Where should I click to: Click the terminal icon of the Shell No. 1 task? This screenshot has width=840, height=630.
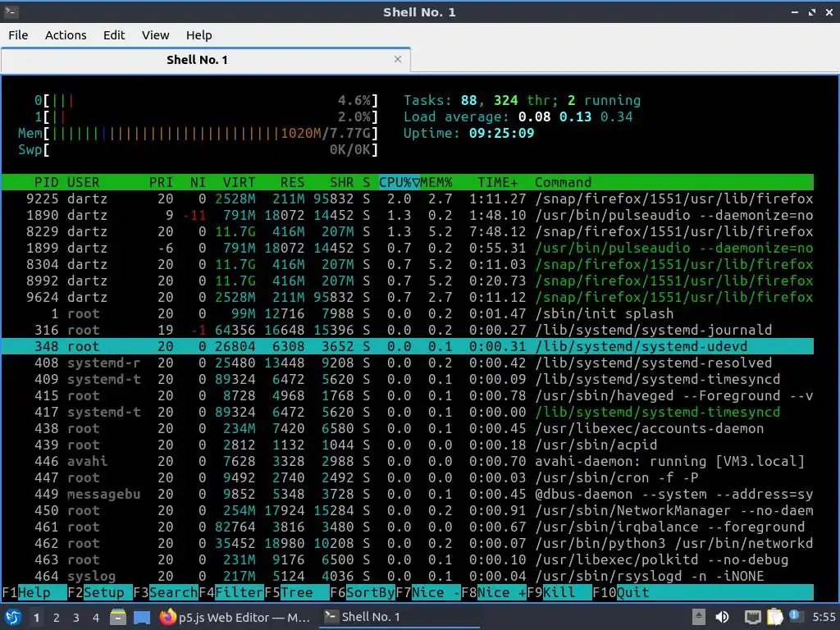(x=331, y=617)
